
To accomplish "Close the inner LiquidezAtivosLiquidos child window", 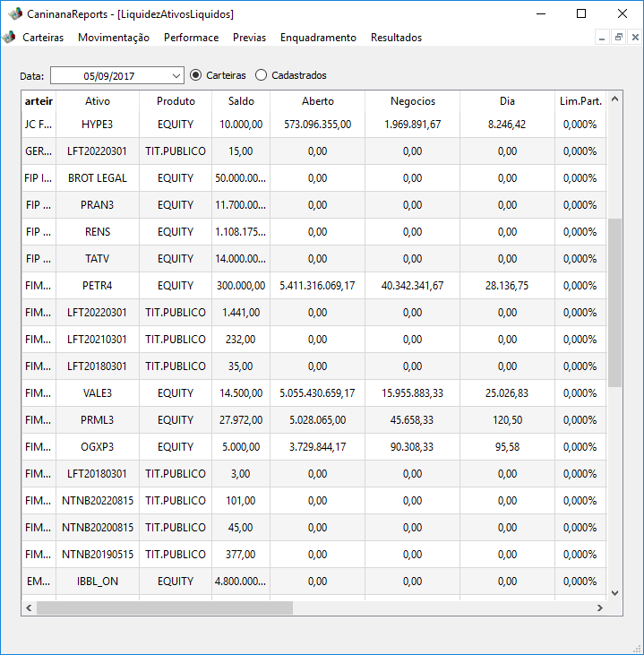I will (635, 38).
